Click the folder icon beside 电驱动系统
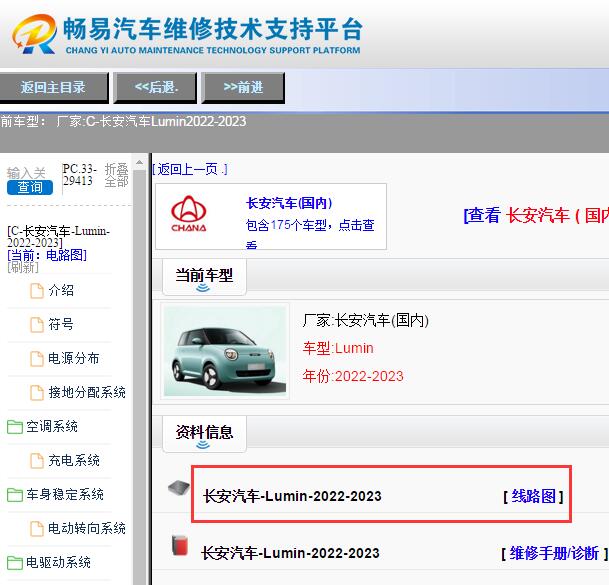The height and width of the screenshot is (585, 609). pyautogui.click(x=15, y=563)
